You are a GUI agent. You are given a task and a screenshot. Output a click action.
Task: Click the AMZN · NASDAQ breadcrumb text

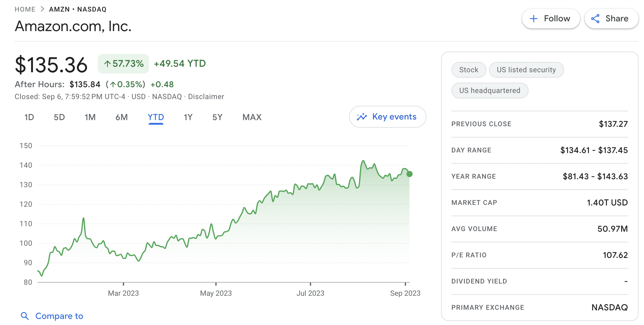(78, 9)
